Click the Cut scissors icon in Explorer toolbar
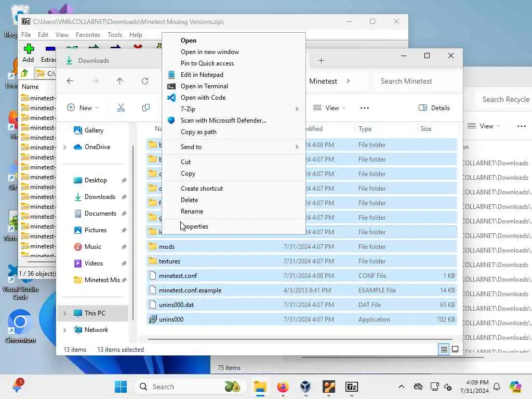Screen dimensions: 532x399 (121, 108)
